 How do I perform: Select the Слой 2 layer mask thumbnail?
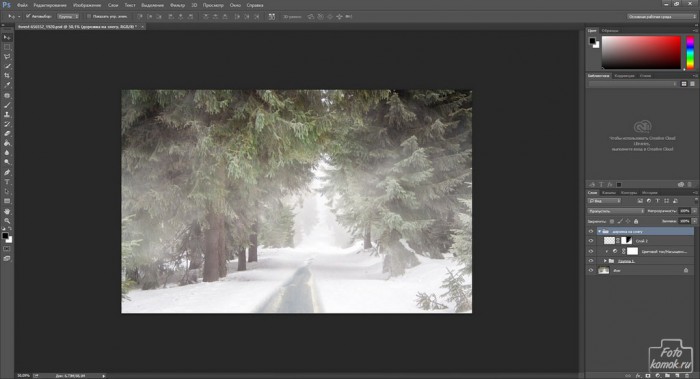tap(627, 241)
